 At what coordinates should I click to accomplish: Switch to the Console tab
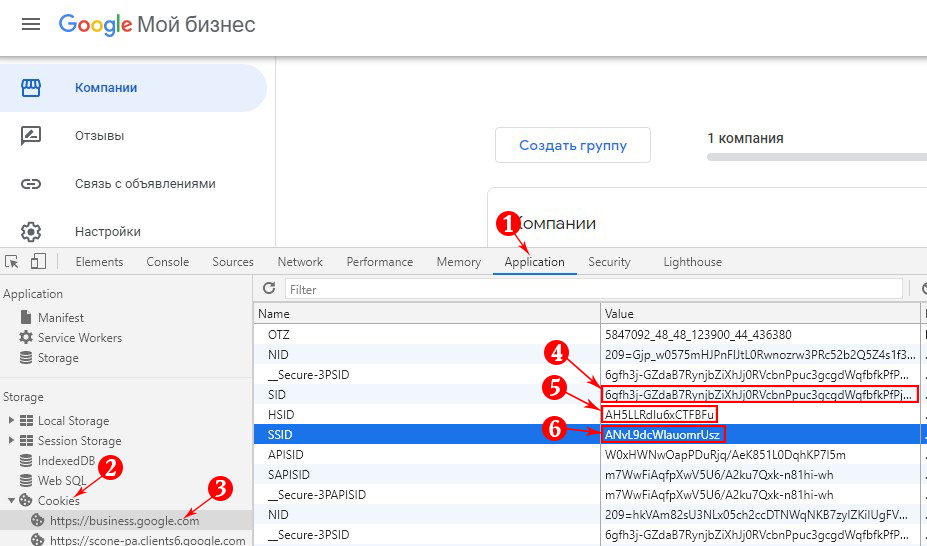coord(167,262)
